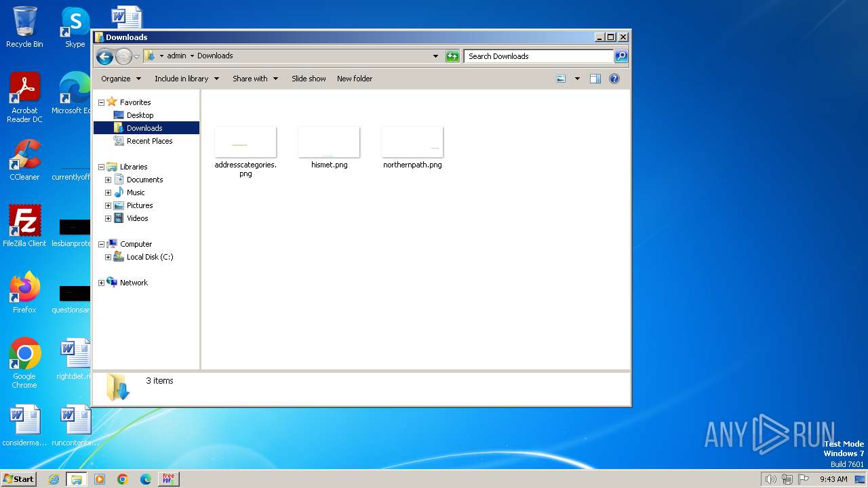This screenshot has width=868, height=488.
Task: Open dropdown arrow after admin breadcrumb
Action: (192, 56)
